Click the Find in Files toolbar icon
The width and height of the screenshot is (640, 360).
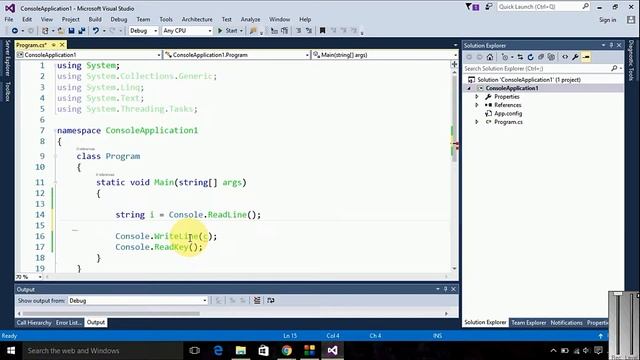[x=253, y=31]
